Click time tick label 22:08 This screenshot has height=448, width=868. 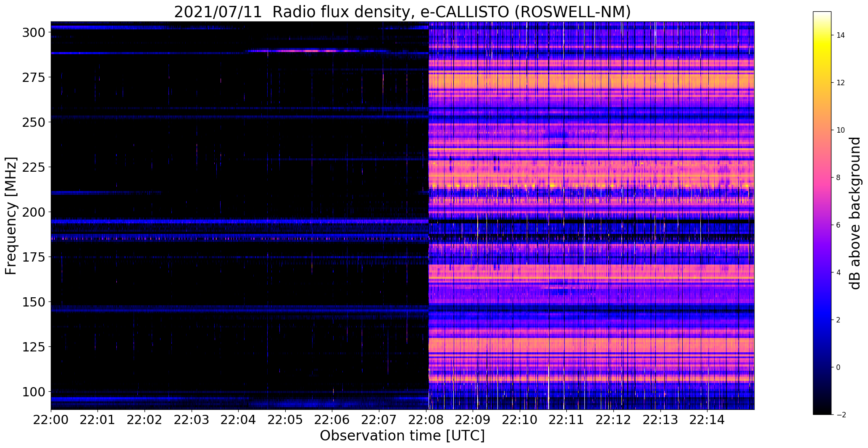426,420
